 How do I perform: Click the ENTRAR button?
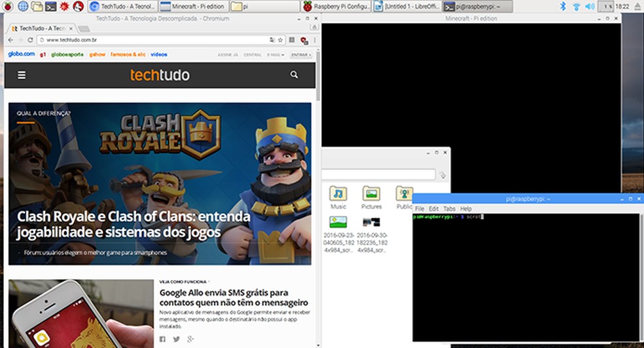301,54
